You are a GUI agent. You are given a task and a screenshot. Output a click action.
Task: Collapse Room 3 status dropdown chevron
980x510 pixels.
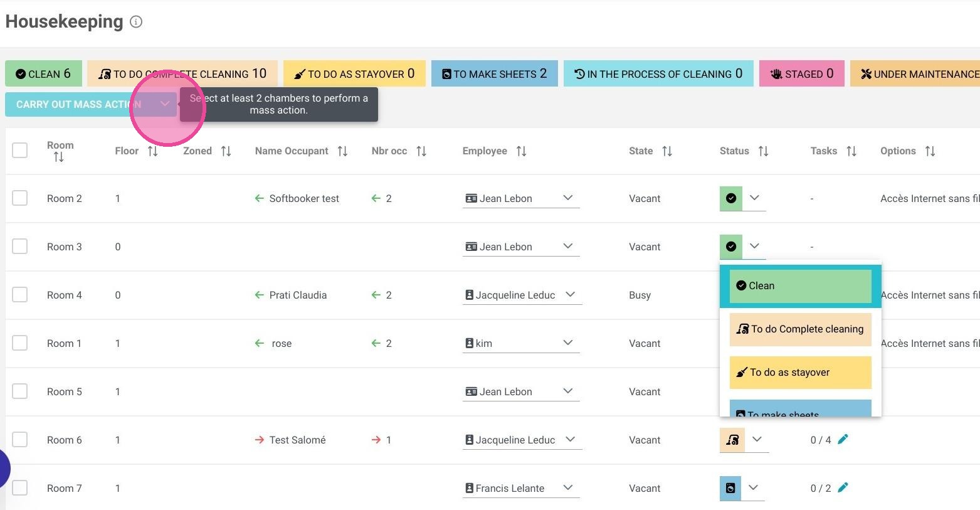click(x=754, y=247)
